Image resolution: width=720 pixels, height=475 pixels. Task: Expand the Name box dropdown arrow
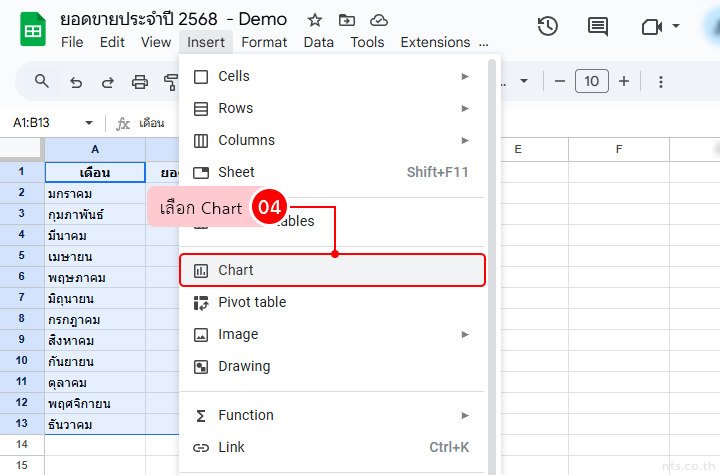[88, 123]
